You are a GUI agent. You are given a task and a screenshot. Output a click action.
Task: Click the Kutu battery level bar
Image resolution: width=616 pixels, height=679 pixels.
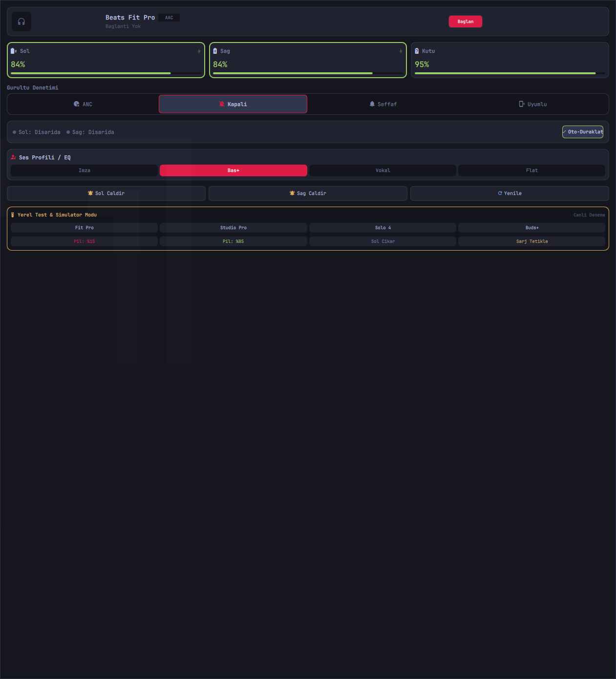pyautogui.click(x=510, y=73)
